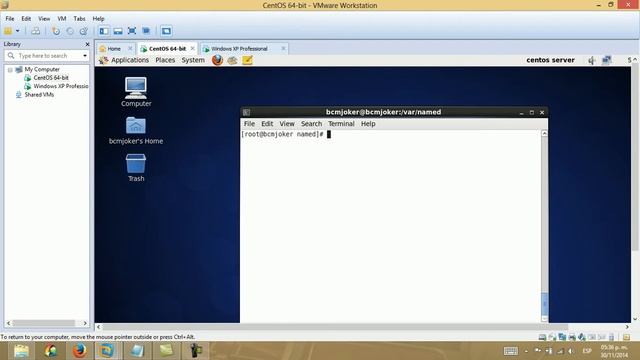The width and height of the screenshot is (640, 360).
Task: Open Chrome from the Windows taskbar
Action: [51, 351]
